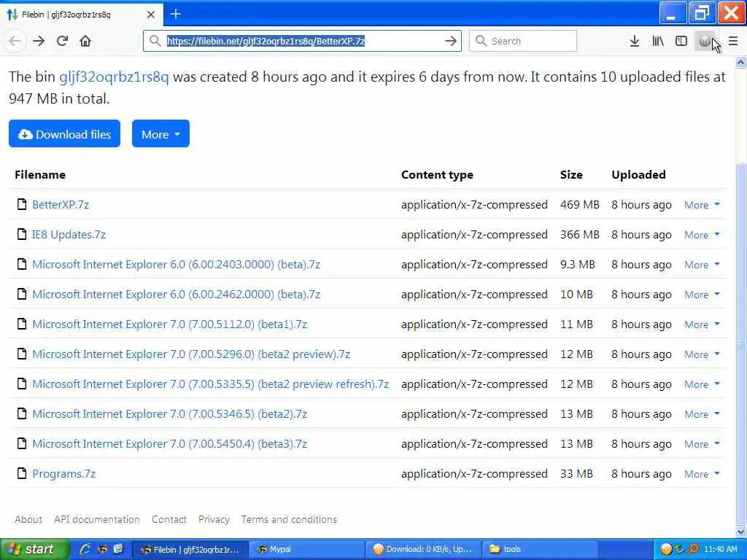Click the second quick launch icon in taskbar
This screenshot has width=747, height=560.
point(102,549)
